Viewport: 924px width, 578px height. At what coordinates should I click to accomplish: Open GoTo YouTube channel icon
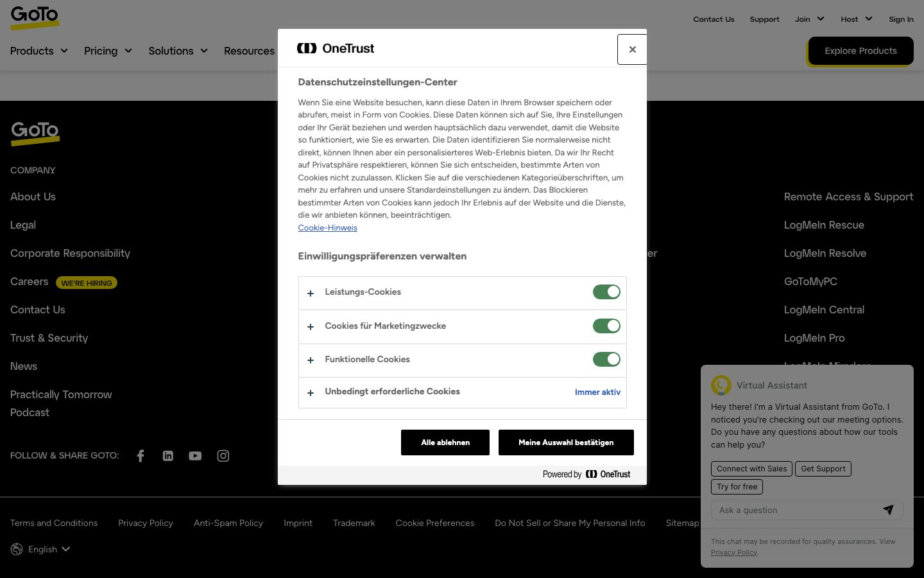click(195, 456)
